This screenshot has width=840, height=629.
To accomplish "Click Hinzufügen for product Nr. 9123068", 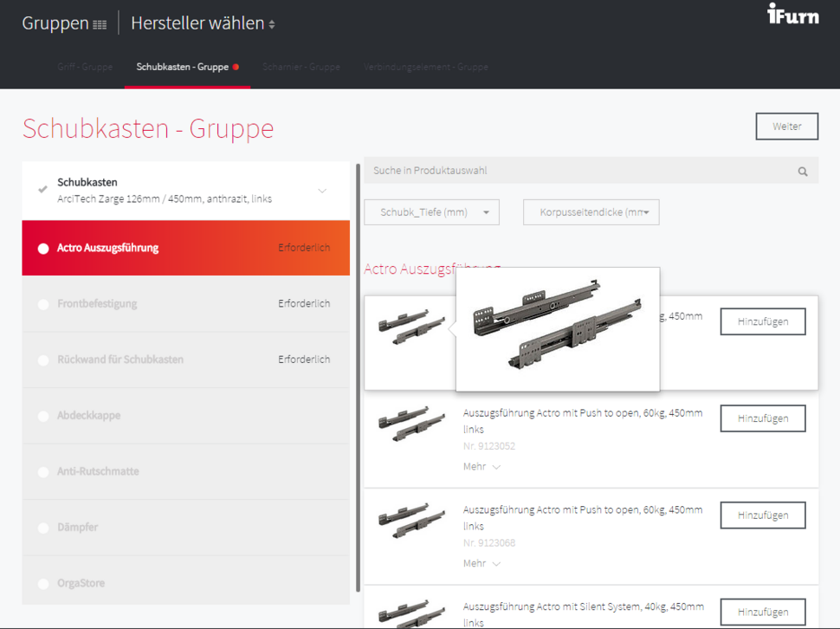I will tap(763, 516).
